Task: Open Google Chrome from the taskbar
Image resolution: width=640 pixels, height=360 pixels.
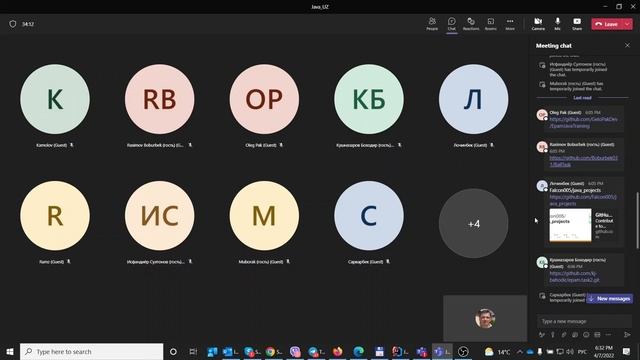Action: coord(273,351)
